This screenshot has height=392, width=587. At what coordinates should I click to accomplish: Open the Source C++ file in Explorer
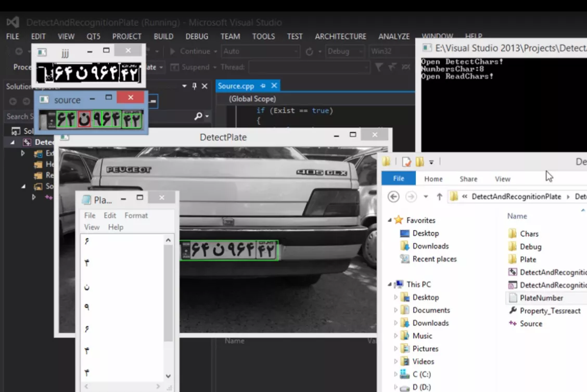pyautogui.click(x=531, y=323)
